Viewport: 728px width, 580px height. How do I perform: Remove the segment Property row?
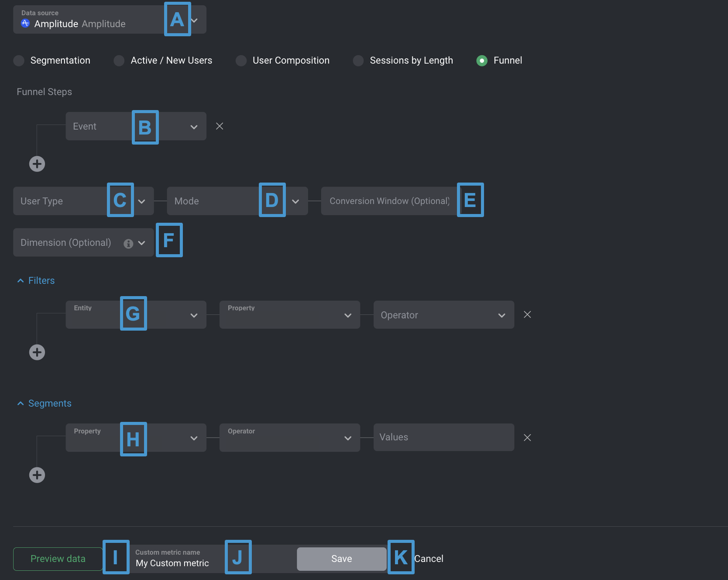click(527, 437)
